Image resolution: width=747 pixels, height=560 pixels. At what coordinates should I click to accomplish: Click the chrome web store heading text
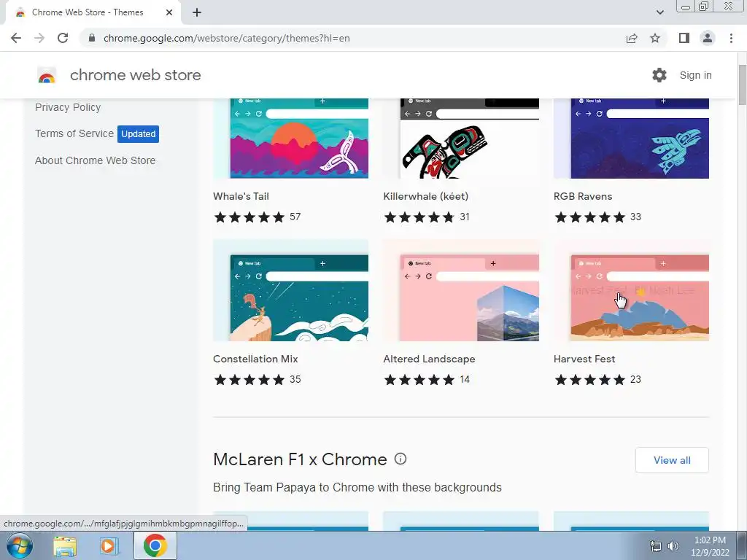click(x=135, y=75)
